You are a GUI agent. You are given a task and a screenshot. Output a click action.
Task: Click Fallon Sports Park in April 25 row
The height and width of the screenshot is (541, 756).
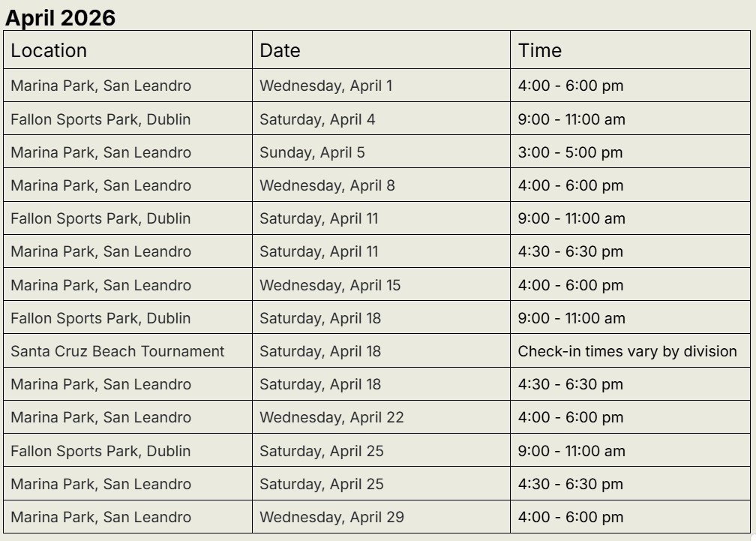pos(100,451)
